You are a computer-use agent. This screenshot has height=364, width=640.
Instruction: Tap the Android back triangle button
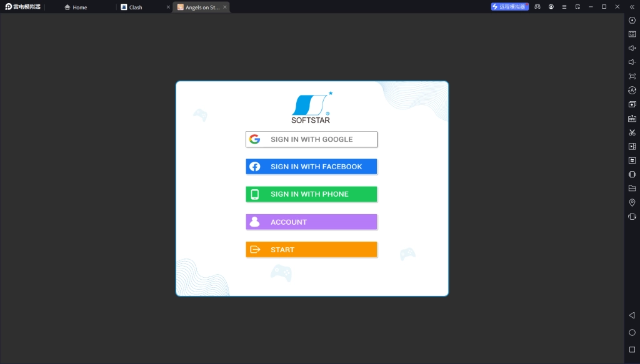(x=632, y=315)
